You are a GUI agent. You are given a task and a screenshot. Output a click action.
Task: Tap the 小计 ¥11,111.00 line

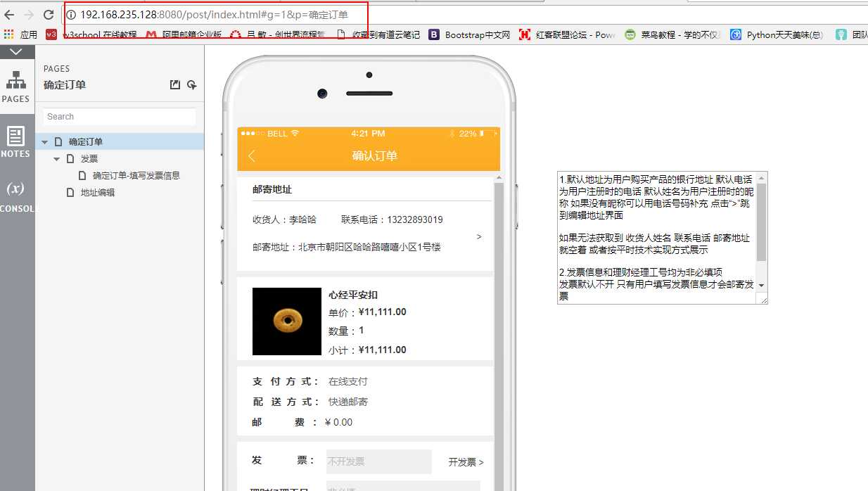(367, 350)
